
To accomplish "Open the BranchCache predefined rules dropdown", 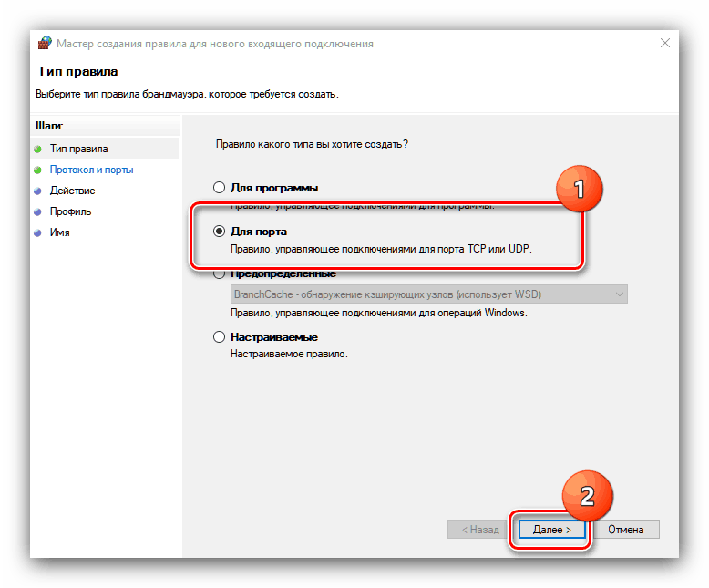I will click(428, 294).
